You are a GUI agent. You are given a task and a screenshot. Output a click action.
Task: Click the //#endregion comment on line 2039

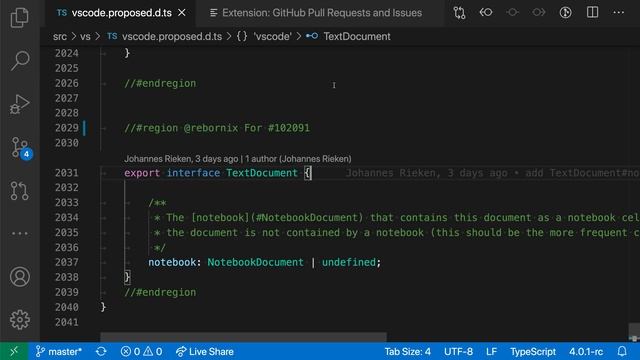pyautogui.click(x=160, y=292)
